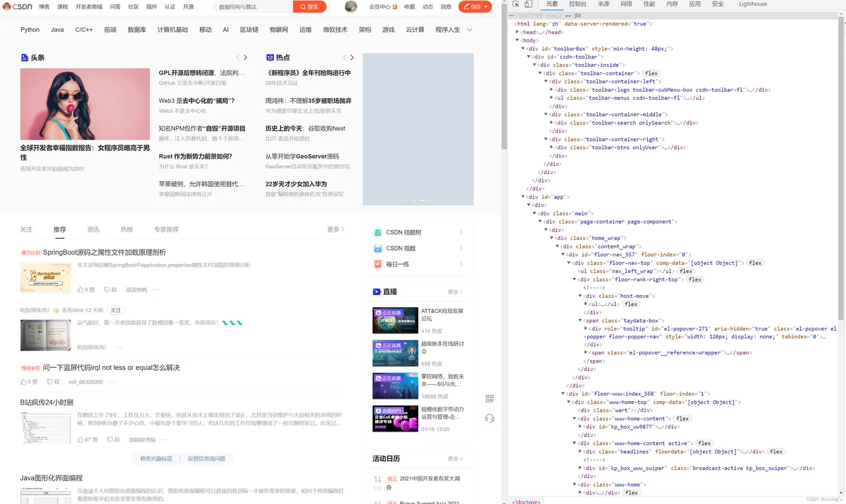The height and width of the screenshot is (504, 846).
Task: Open the Python category link
Action: [30, 30]
